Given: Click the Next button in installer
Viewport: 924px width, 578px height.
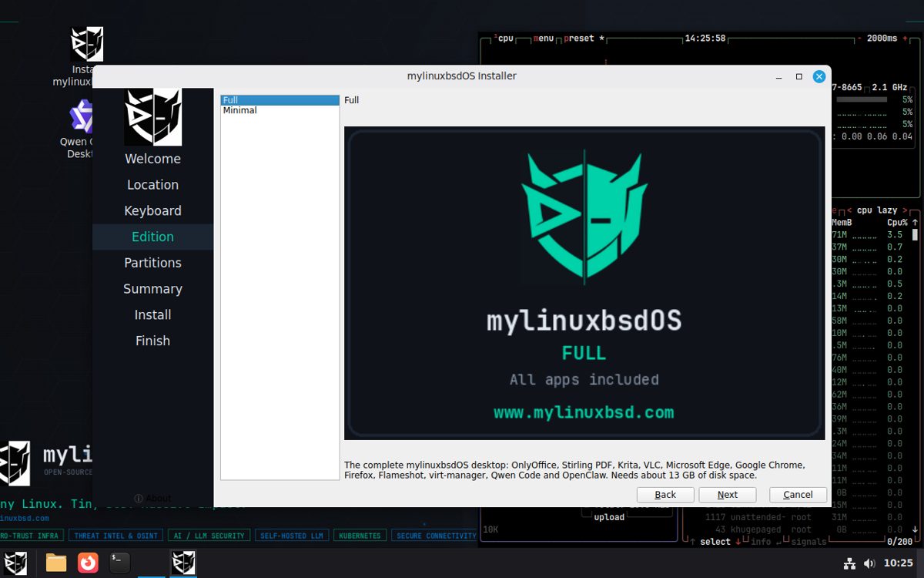Looking at the screenshot, I should [727, 495].
